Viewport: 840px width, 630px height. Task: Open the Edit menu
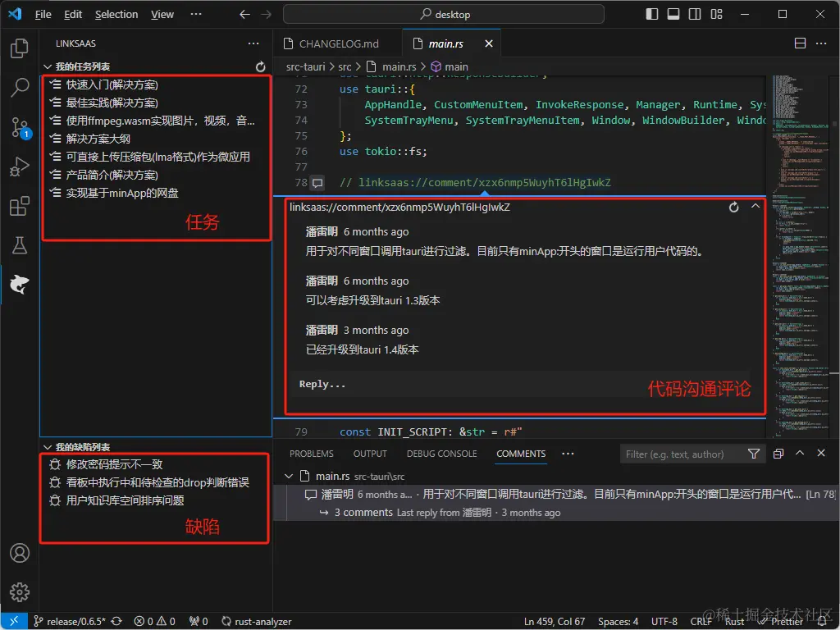click(73, 15)
